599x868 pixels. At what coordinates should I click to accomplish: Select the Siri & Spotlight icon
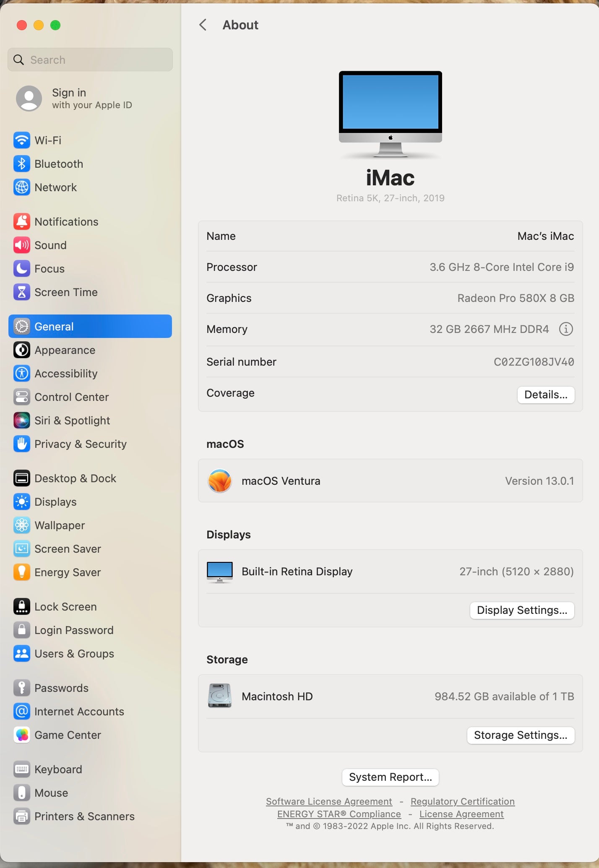point(22,421)
